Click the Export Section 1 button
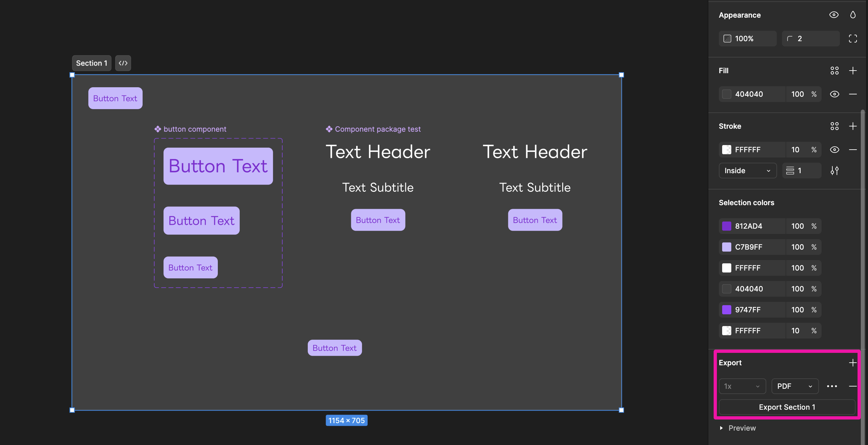The width and height of the screenshot is (868, 445). click(x=787, y=407)
